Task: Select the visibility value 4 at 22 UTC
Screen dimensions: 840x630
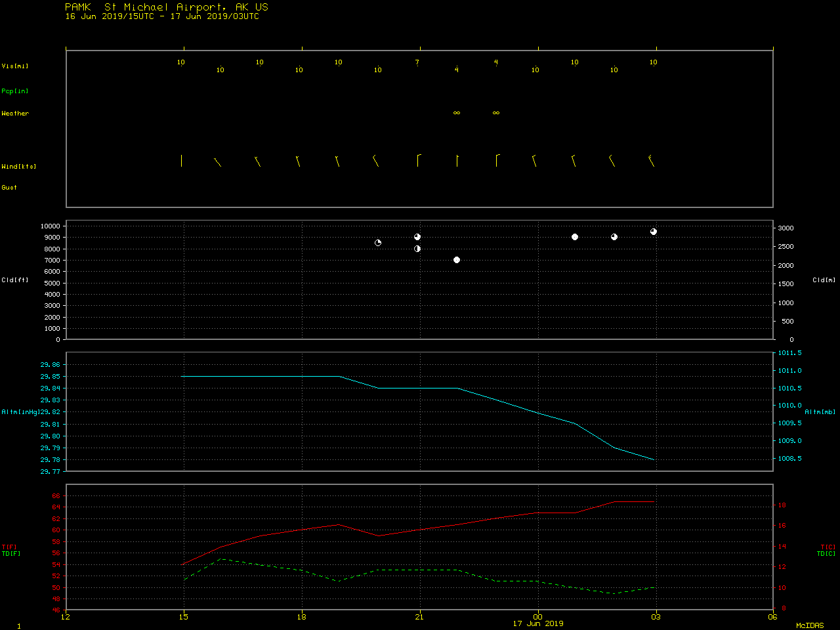Action: click(457, 70)
